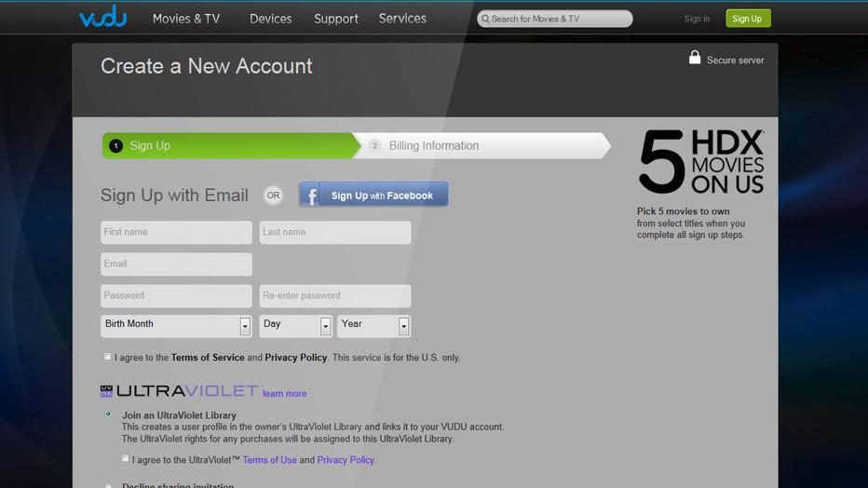Viewport: 868px width, 488px height.
Task: Click the Sign In link
Action: 697,19
